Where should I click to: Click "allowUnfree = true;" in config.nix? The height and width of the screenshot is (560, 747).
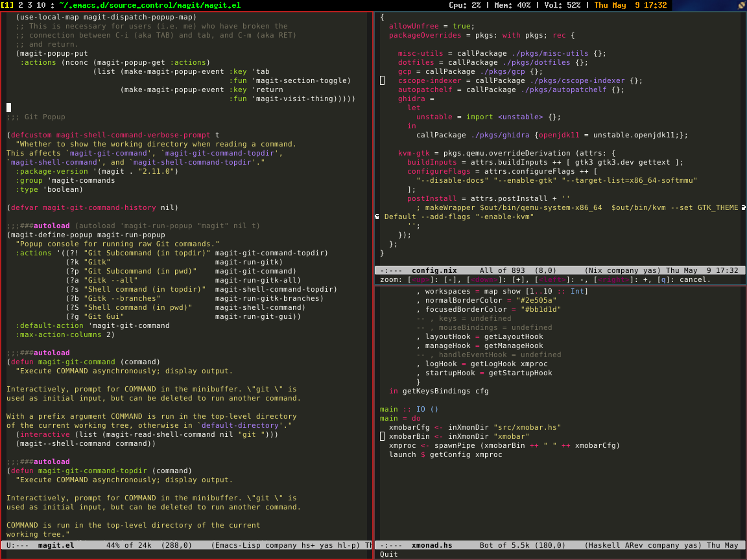432,26
